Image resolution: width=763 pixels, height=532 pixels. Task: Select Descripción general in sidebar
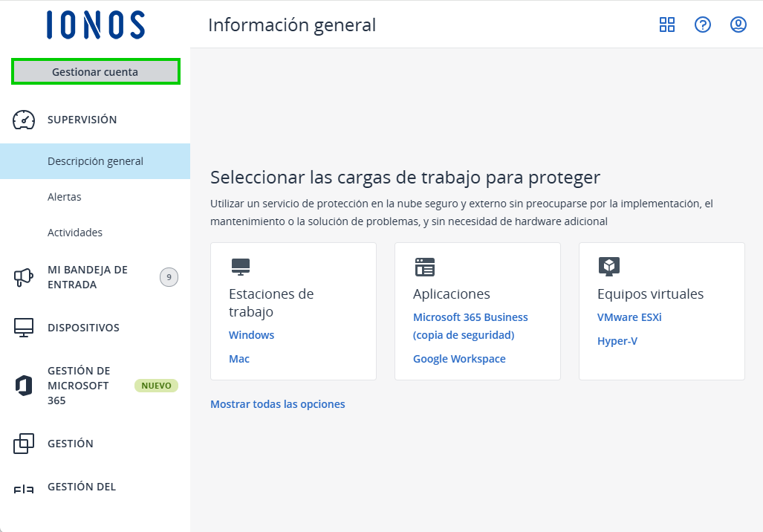(x=95, y=161)
